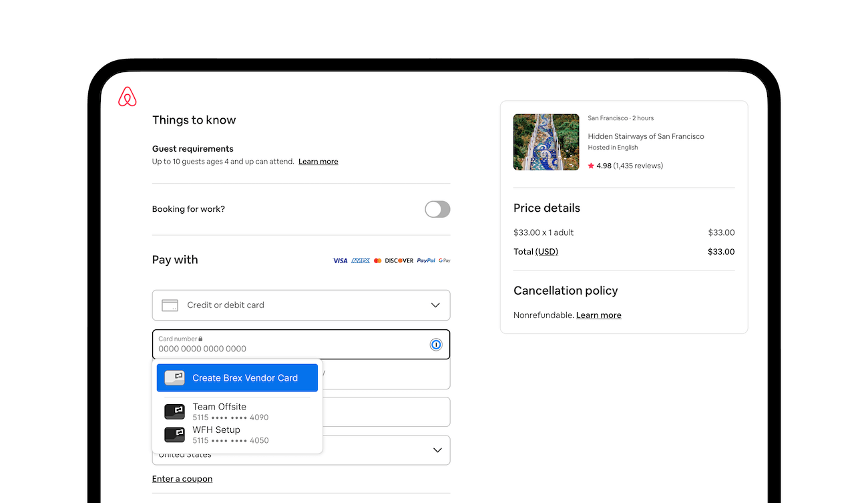This screenshot has height=503, width=868.
Task: Click the WFH Setup card icon
Action: (x=175, y=435)
